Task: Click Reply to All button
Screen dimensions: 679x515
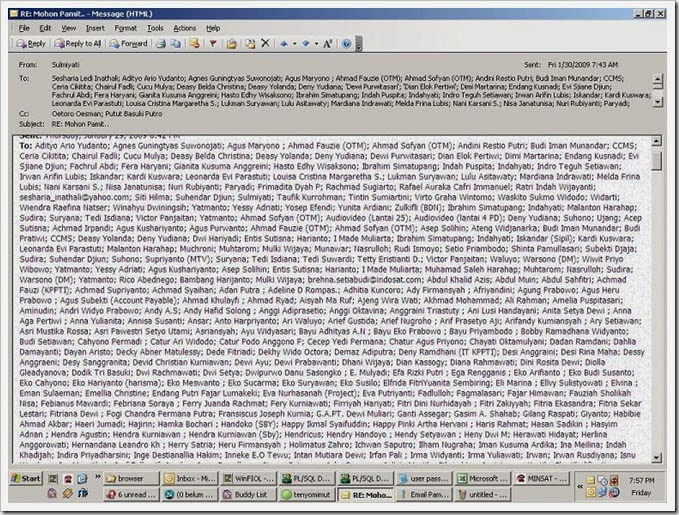Action: pyautogui.click(x=78, y=43)
